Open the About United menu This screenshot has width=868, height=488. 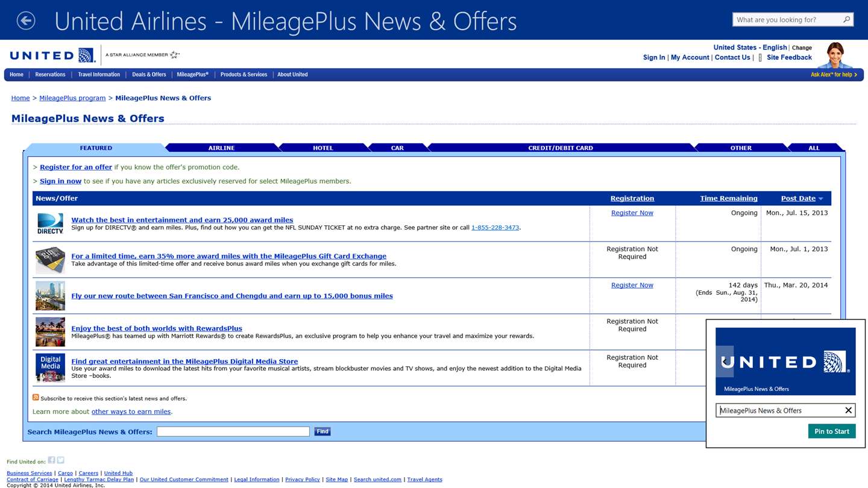pyautogui.click(x=292, y=75)
